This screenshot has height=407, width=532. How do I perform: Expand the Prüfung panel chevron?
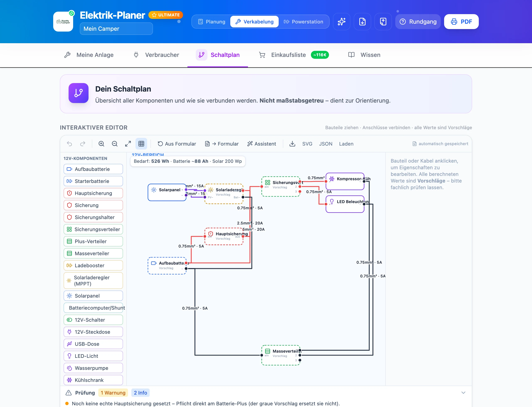coord(463,393)
